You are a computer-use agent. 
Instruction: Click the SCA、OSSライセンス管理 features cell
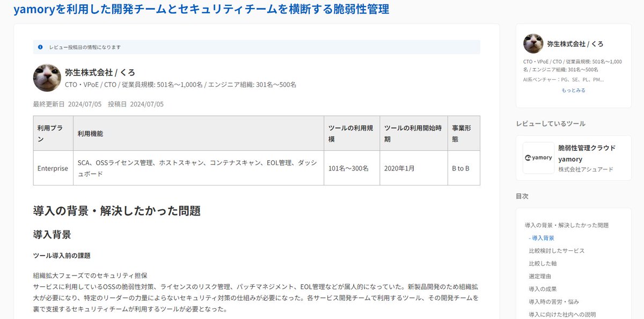[x=199, y=168]
